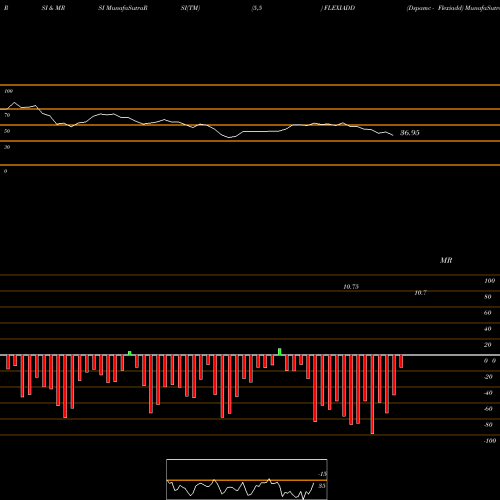Click the MR panel title label
Viewport: 500px width, 500px height.
coord(446,260)
